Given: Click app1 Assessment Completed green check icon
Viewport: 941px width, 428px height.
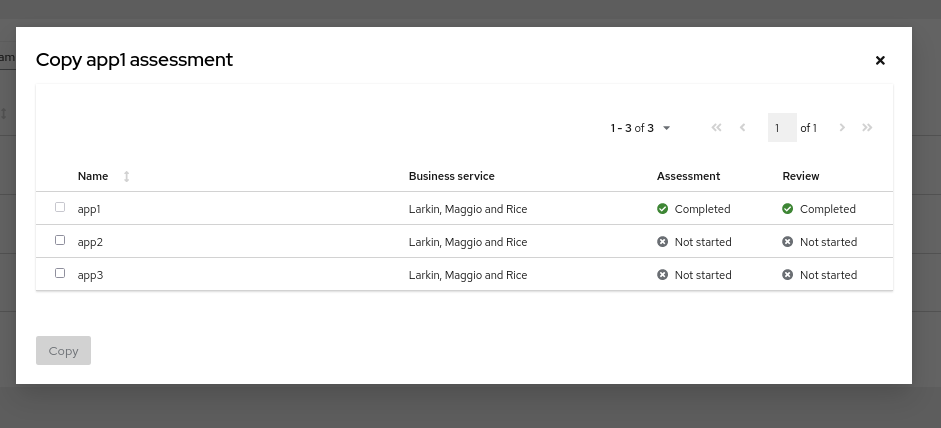Looking at the screenshot, I should point(662,209).
